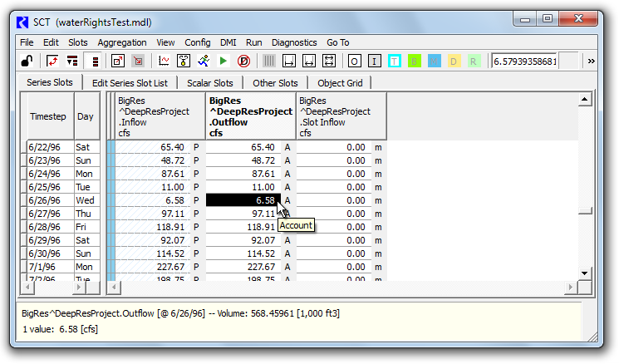Start the run with the green play icon

224,61
